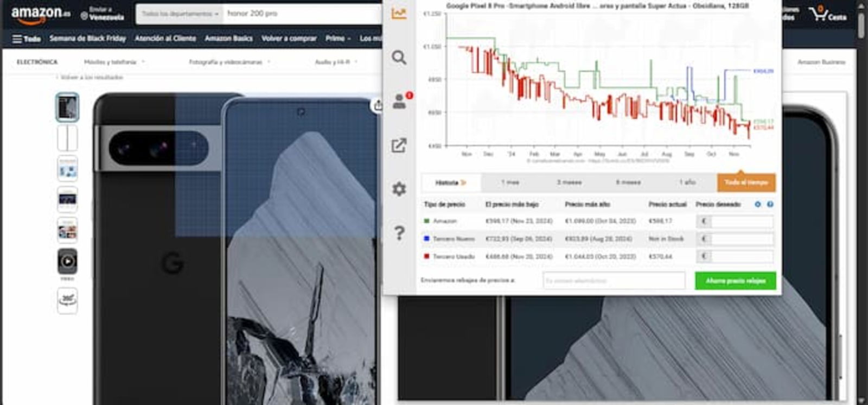Click the question mark help icon in sidebar

pyautogui.click(x=399, y=233)
